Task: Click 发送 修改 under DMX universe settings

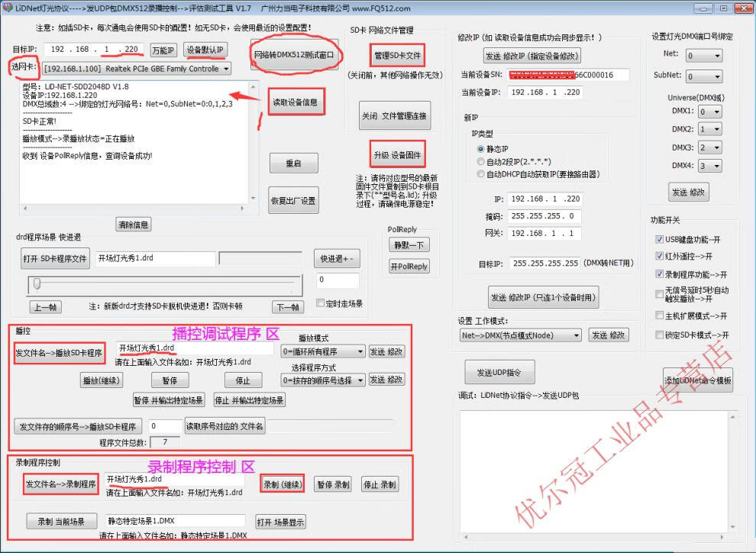Action: [x=689, y=192]
